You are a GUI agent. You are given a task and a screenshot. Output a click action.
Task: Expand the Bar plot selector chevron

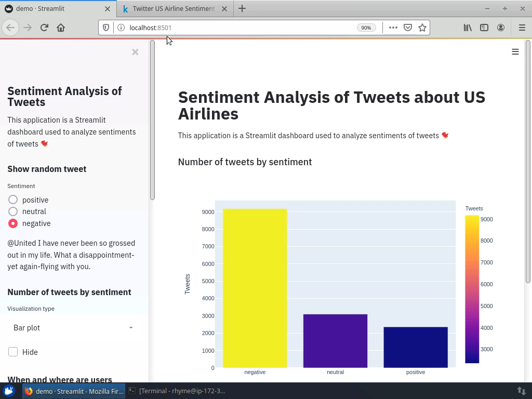131,328
